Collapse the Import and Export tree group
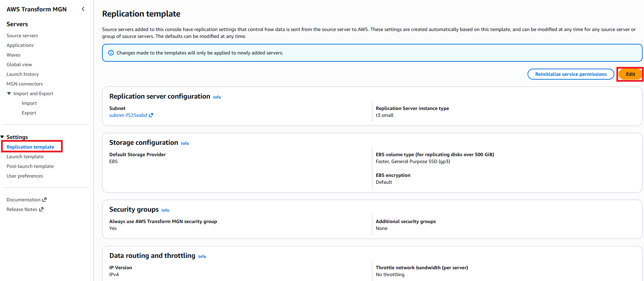This screenshot has width=644, height=281. pyautogui.click(x=9, y=93)
